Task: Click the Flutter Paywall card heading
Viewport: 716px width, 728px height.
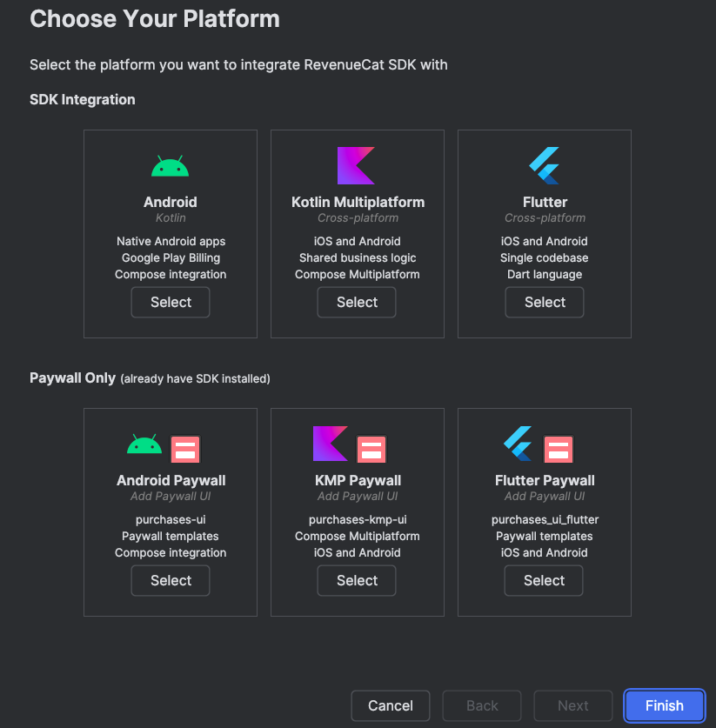Action: pos(545,480)
